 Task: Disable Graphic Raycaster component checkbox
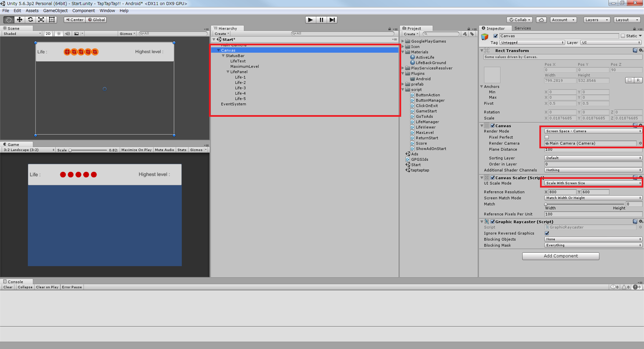(x=493, y=222)
